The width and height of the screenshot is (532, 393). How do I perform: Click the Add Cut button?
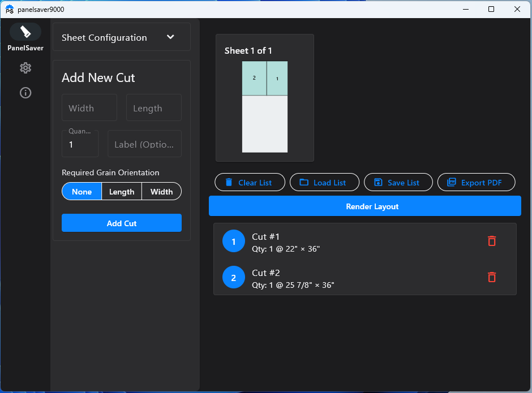click(x=122, y=223)
